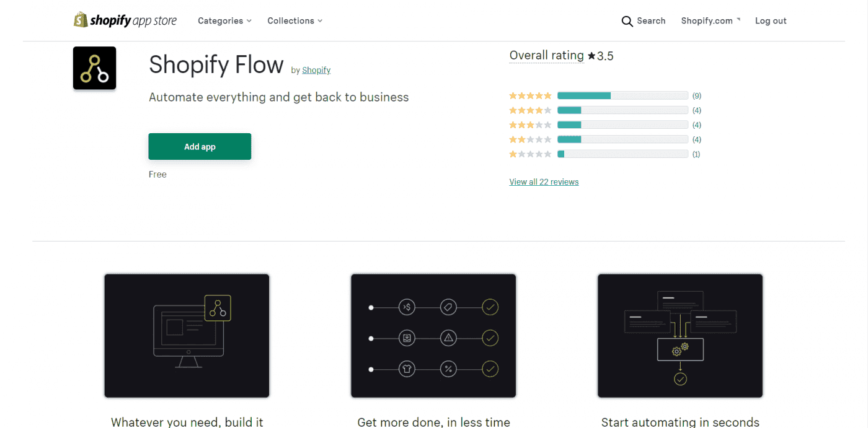Filter by four-star reviews row

pyautogui.click(x=605, y=110)
